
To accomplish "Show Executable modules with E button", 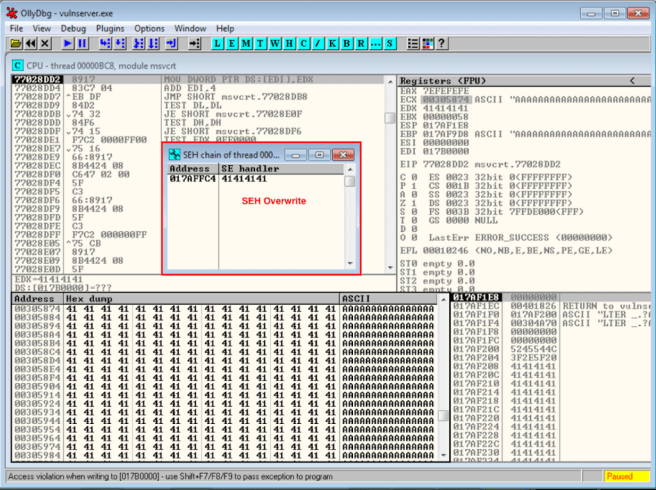I will tap(232, 44).
